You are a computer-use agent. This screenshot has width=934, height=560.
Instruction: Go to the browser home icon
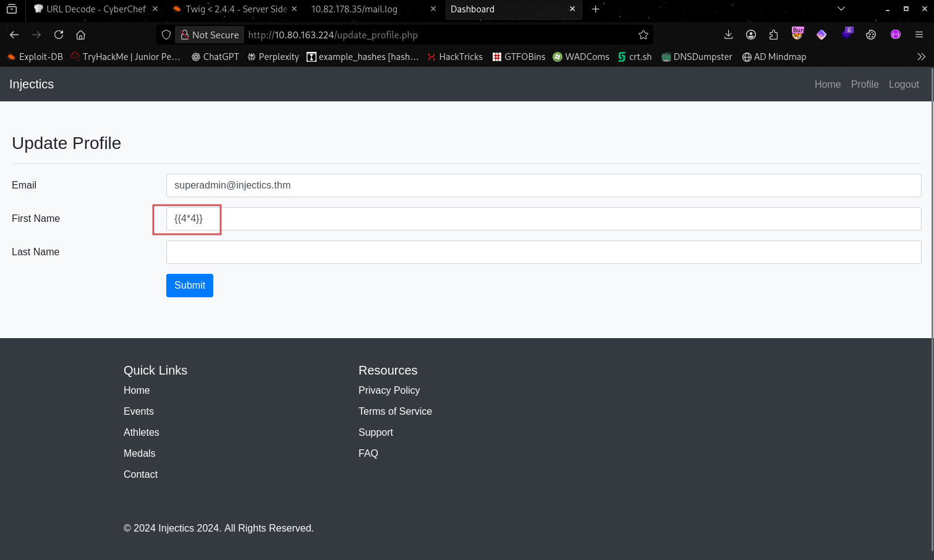[x=80, y=35]
